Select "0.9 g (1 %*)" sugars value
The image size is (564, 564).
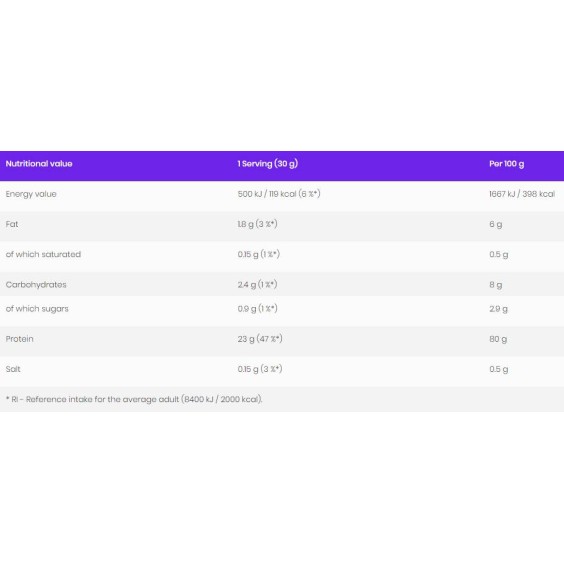257,309
